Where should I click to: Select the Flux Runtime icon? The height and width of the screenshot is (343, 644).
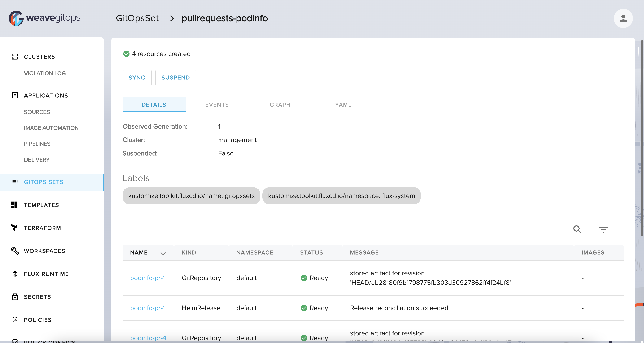(x=15, y=274)
